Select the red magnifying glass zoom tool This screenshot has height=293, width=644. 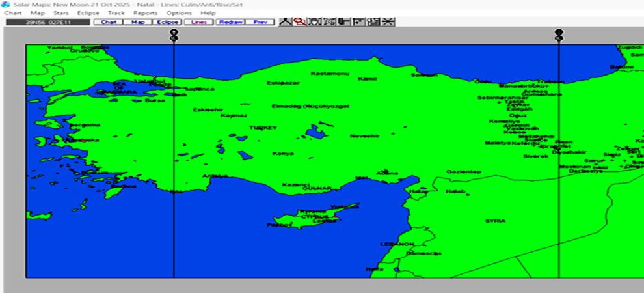coord(299,21)
